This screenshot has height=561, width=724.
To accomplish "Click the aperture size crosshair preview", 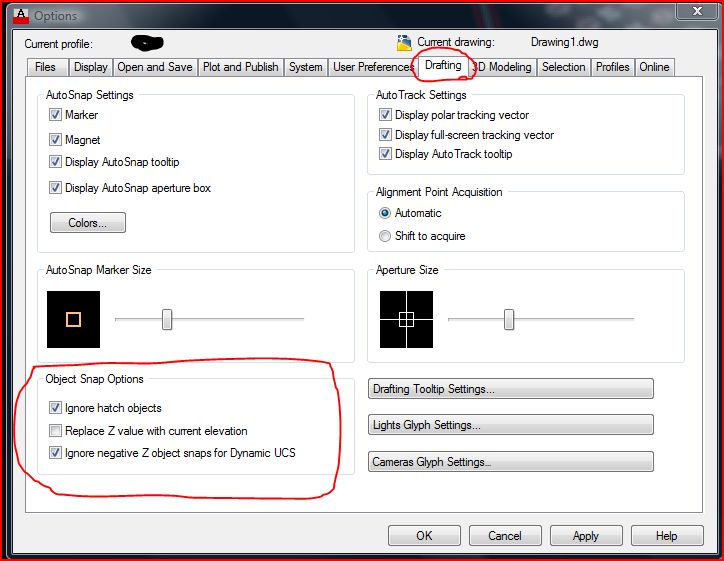I will [x=406, y=319].
